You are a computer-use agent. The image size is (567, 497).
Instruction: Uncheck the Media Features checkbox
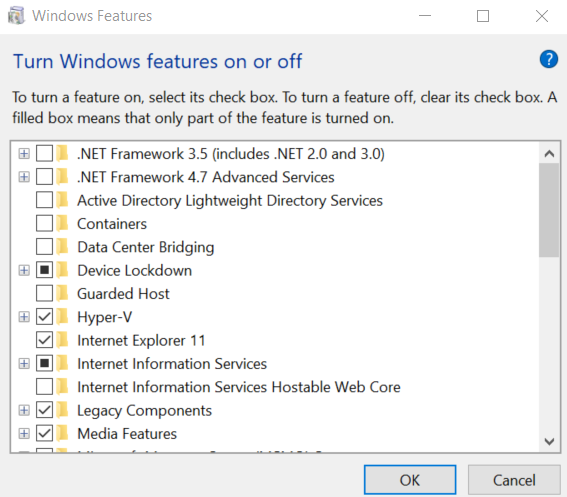tap(44, 434)
